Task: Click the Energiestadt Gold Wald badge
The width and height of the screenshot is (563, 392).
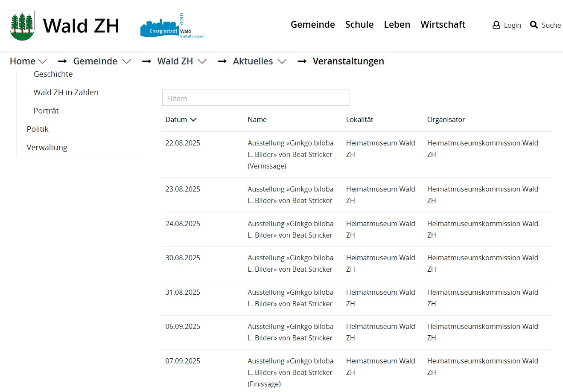Action: click(172, 26)
